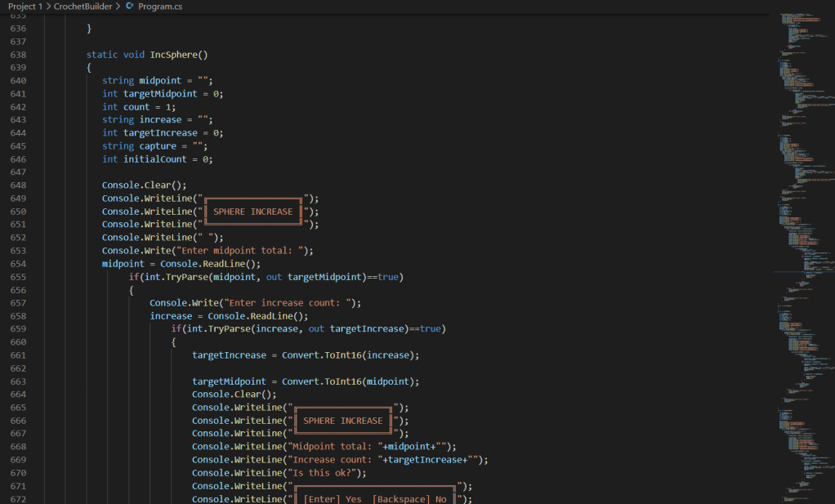Click the C# language icon in the breadcrumb bar
The image size is (835, 504).
[128, 5]
